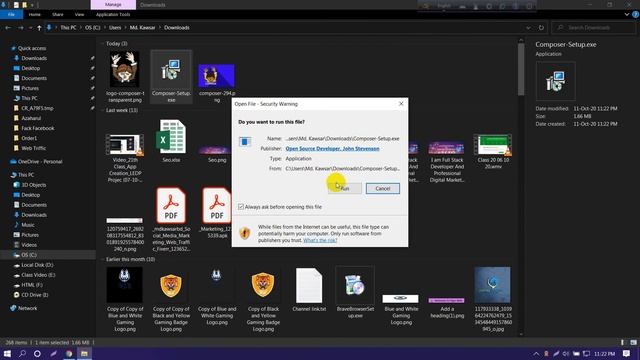Open File Explorer taskbar button
Image resolution: width=640 pixels, height=360 pixels.
click(84, 353)
